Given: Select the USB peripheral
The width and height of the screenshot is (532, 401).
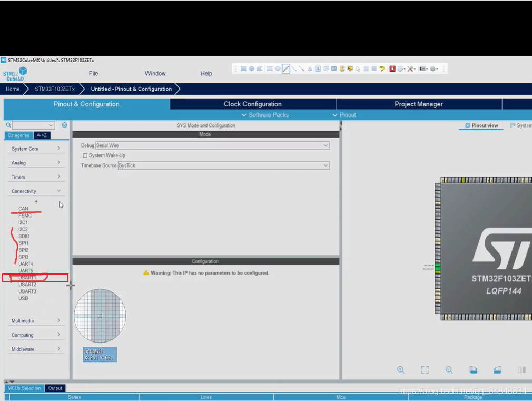Looking at the screenshot, I should [x=23, y=298].
